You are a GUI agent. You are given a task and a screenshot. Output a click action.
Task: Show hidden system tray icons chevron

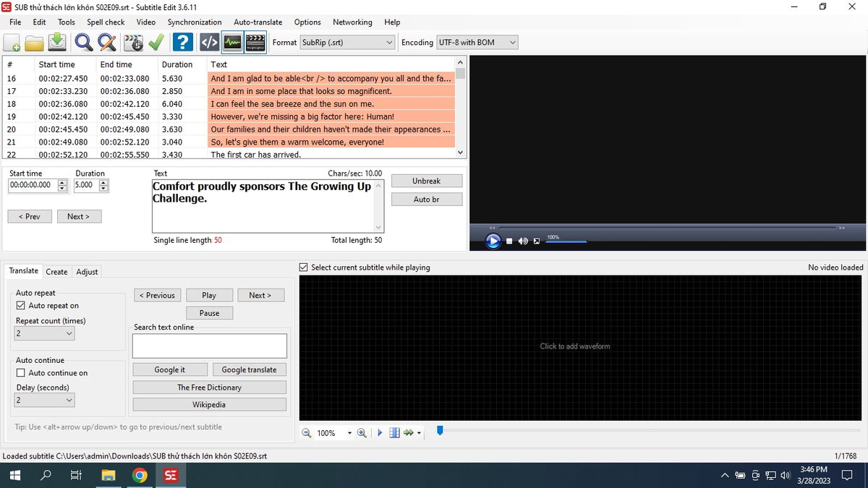725,475
